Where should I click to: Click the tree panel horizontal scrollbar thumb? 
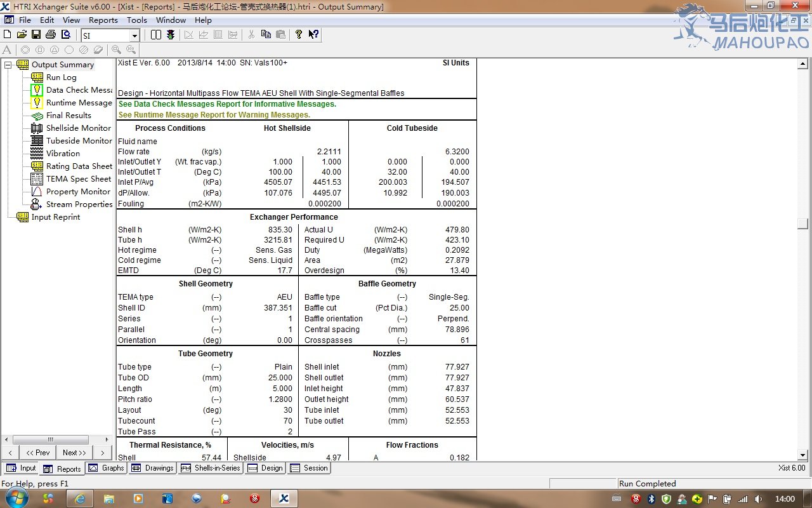pos(51,439)
